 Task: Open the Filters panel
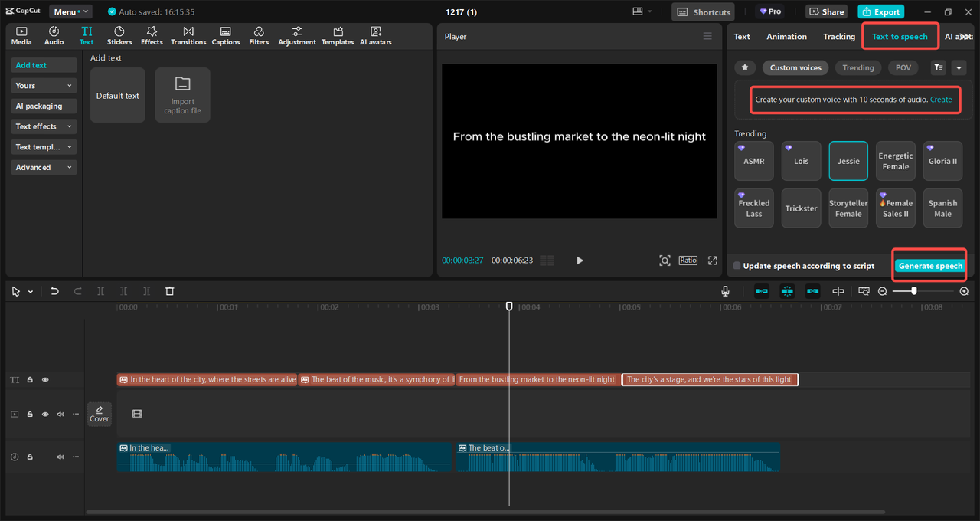(x=259, y=35)
